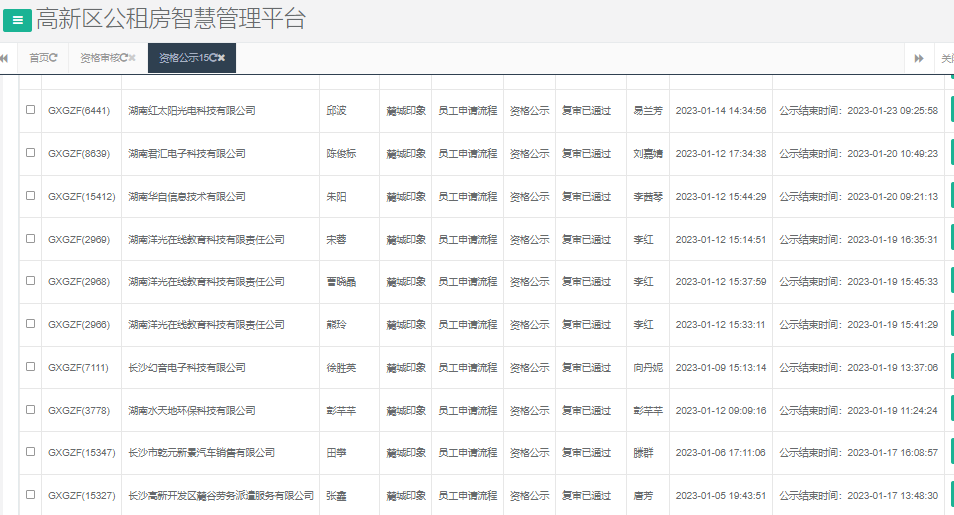Refresh the 首页 tab via its reload icon
Image resolution: width=954 pixels, height=515 pixels.
click(53, 58)
